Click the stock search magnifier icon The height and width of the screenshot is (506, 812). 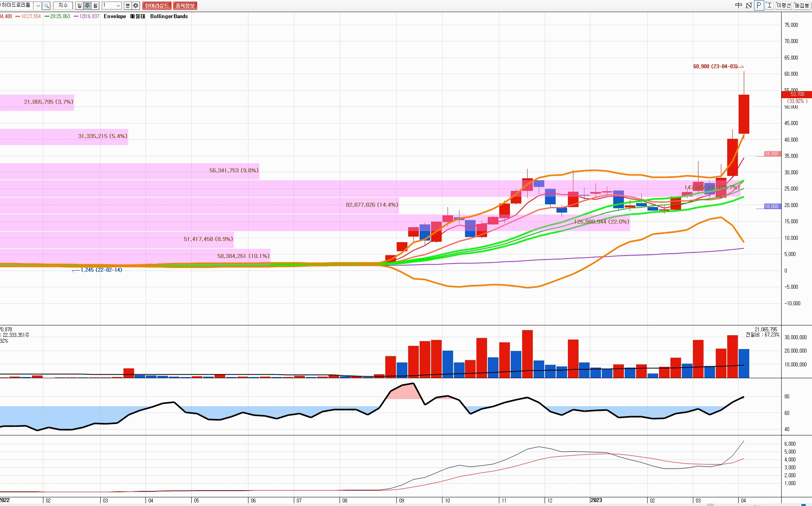point(46,6)
